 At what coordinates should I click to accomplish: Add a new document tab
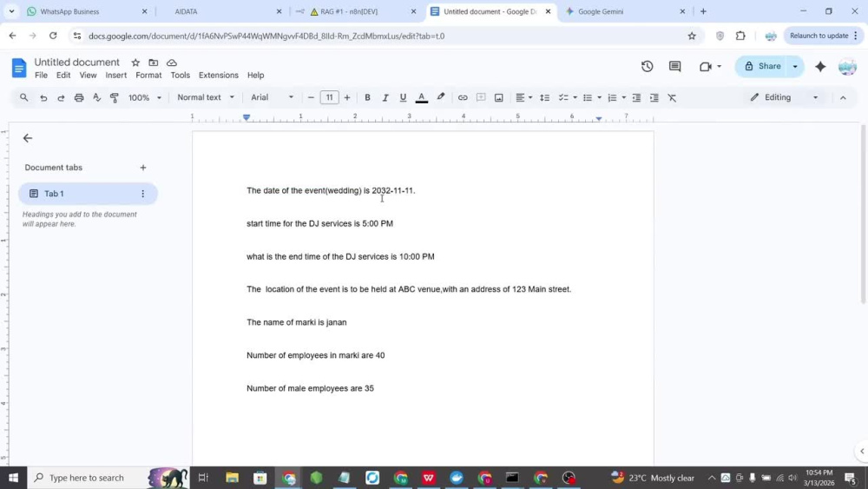[143, 168]
